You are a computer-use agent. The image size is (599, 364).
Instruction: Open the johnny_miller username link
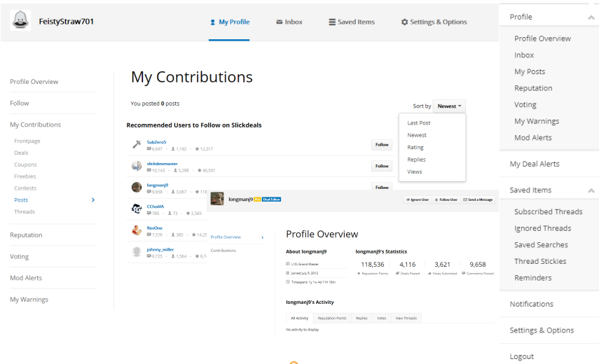tap(160, 249)
